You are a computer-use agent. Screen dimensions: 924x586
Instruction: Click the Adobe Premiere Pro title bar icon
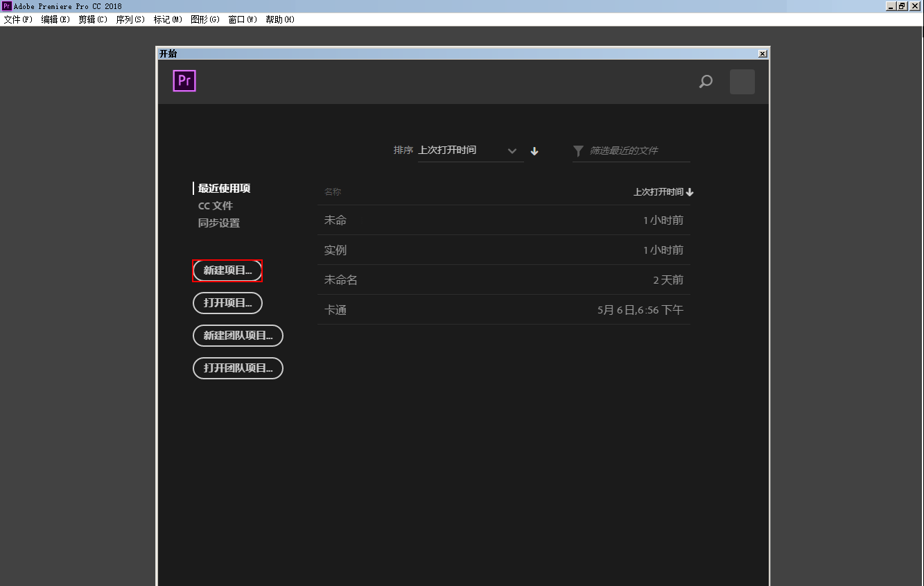click(7, 6)
